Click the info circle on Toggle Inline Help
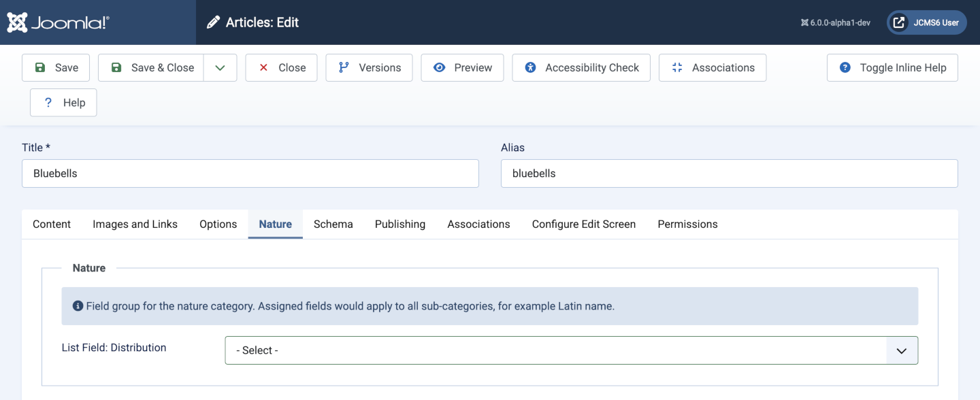Image resolution: width=980 pixels, height=400 pixels. (845, 67)
